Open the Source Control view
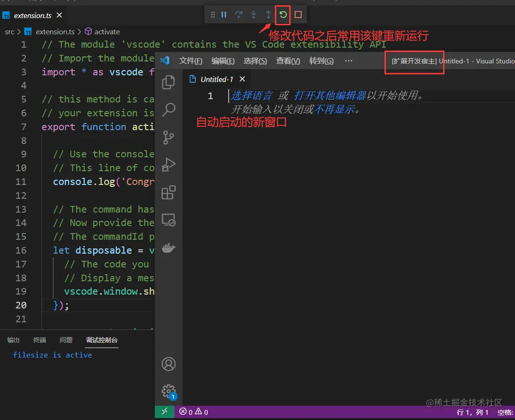515x420 pixels. coord(169,137)
